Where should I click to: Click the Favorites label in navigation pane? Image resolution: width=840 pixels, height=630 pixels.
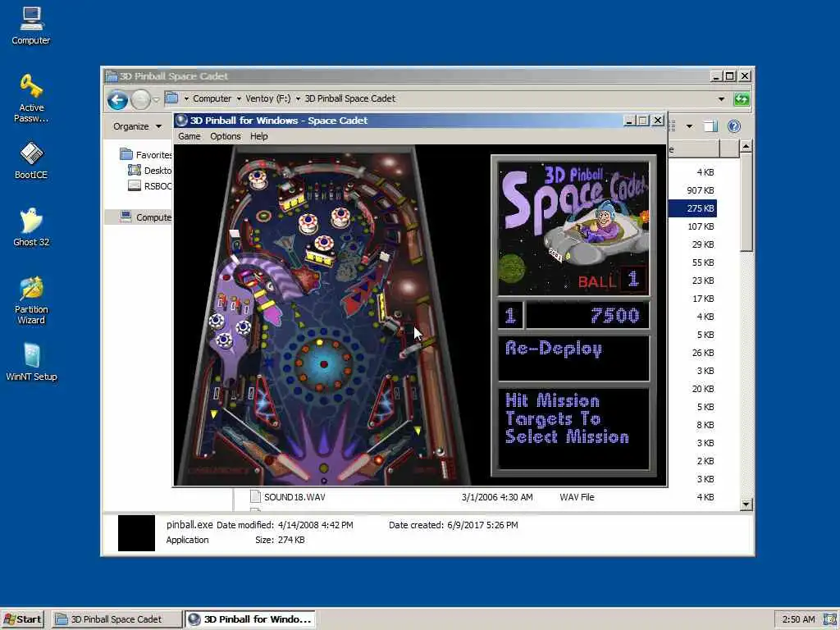153,155
